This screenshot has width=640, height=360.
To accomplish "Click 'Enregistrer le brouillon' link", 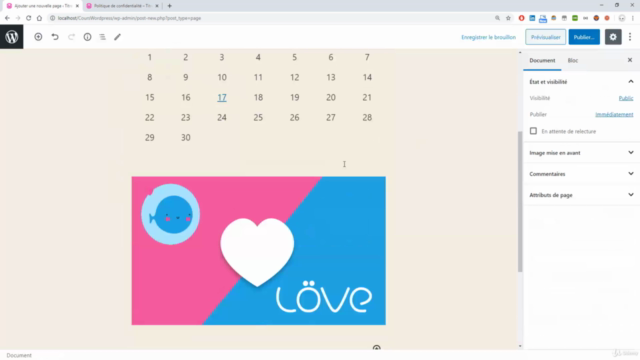I will tap(489, 37).
